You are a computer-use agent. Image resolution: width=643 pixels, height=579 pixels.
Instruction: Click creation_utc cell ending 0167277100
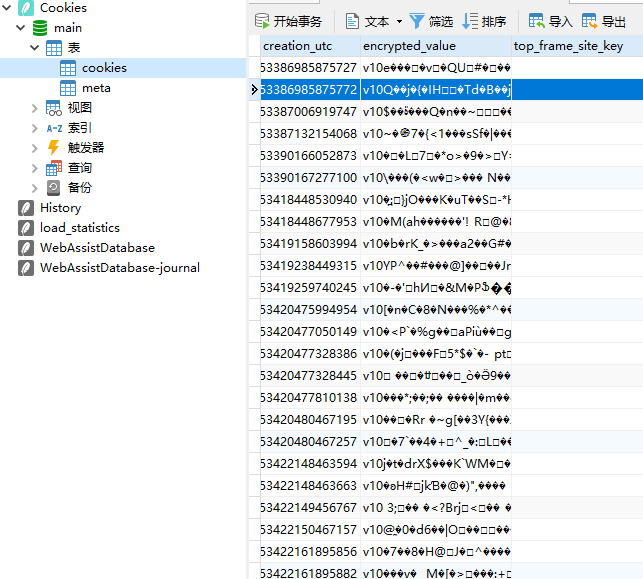pos(310,178)
